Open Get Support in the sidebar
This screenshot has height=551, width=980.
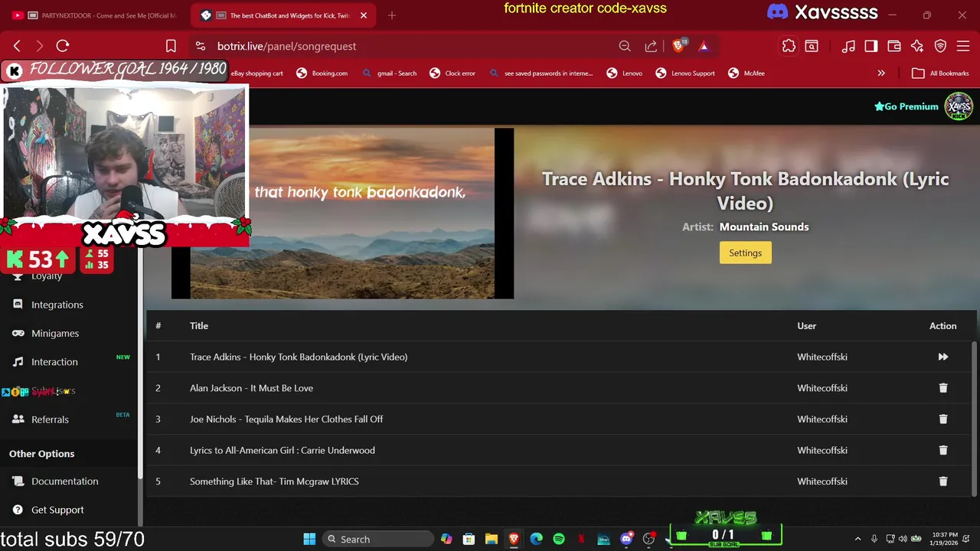(57, 510)
